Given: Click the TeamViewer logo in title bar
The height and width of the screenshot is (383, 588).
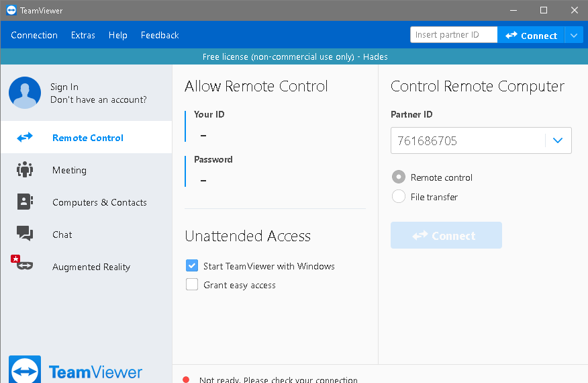Looking at the screenshot, I should click(11, 10).
